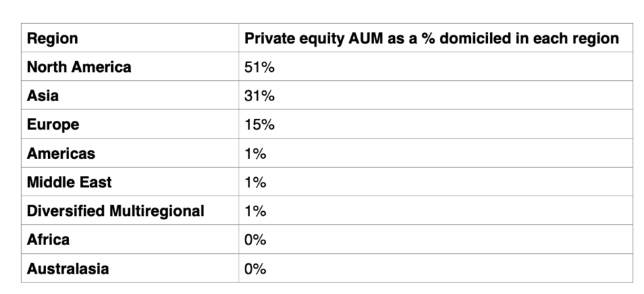
Task: Click the 'Australasia' region cell
Action: (x=67, y=268)
